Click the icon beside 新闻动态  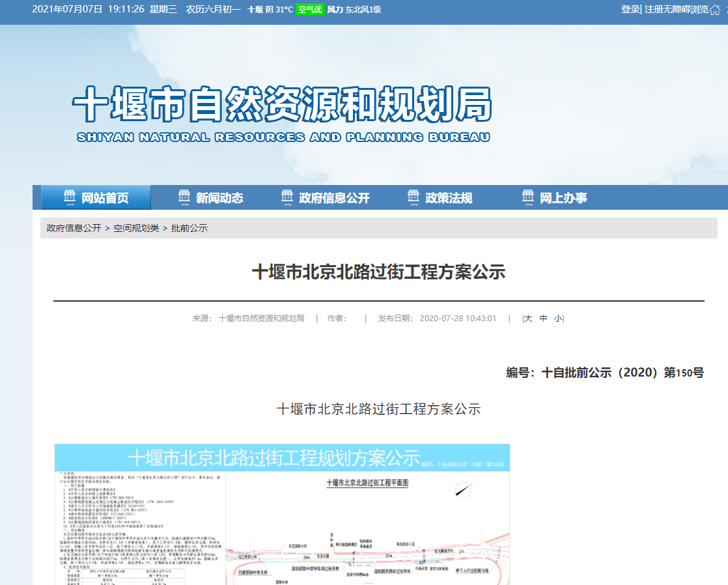[184, 197]
